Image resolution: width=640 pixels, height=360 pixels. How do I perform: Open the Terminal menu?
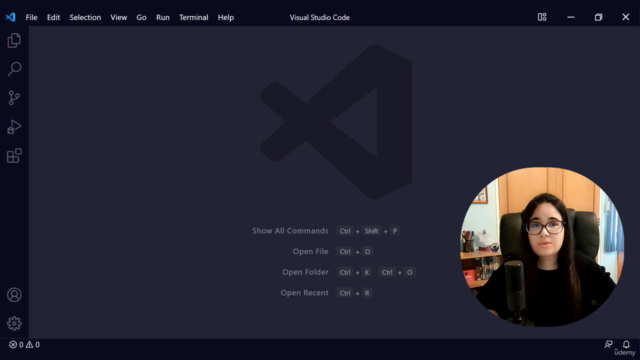pos(193,17)
